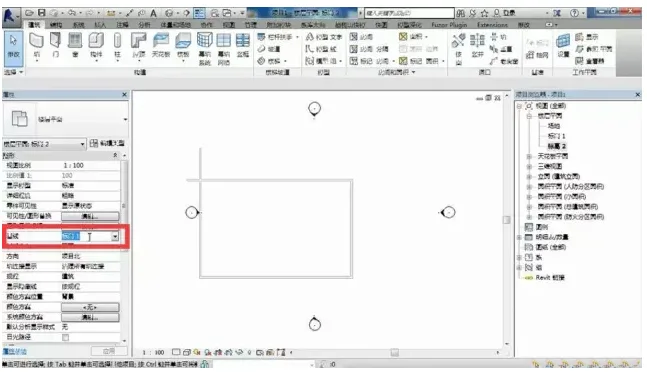Select the Door tool in the ribbon
The width and height of the screenshot is (647, 372).
pyautogui.click(x=55, y=46)
